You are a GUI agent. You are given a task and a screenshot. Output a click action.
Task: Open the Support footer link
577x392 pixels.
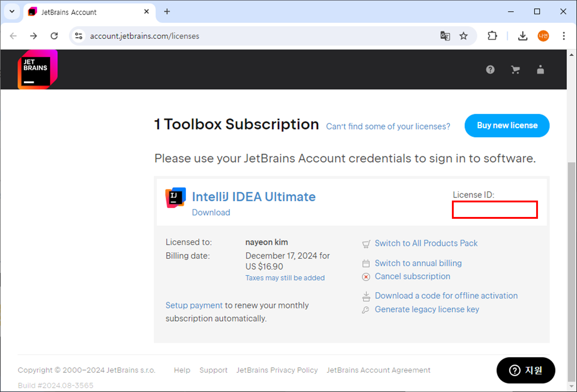tap(213, 370)
